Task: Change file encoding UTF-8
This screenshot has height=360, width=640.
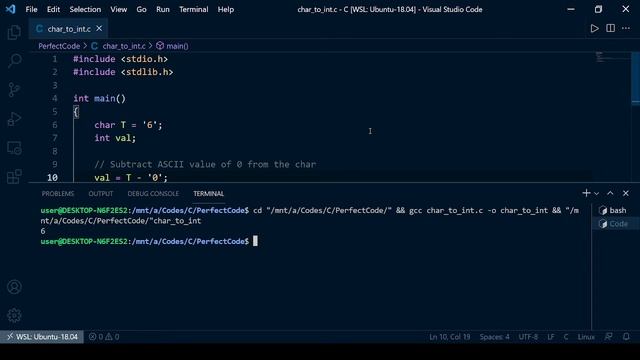Action: click(528, 337)
